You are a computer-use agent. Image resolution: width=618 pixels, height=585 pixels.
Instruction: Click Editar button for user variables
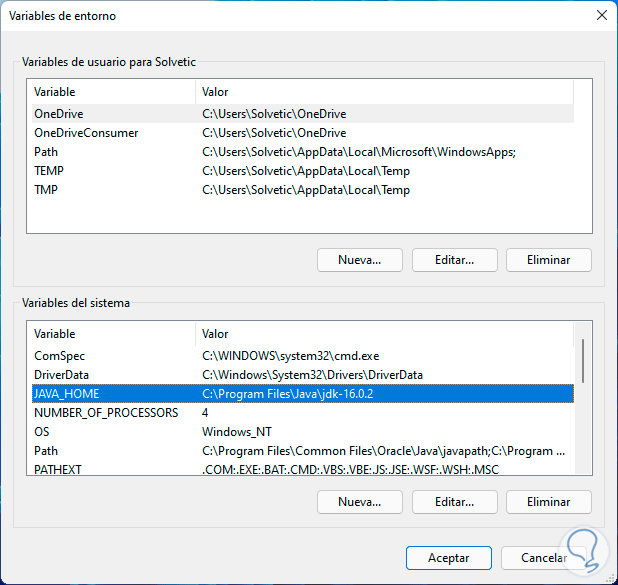tap(454, 260)
